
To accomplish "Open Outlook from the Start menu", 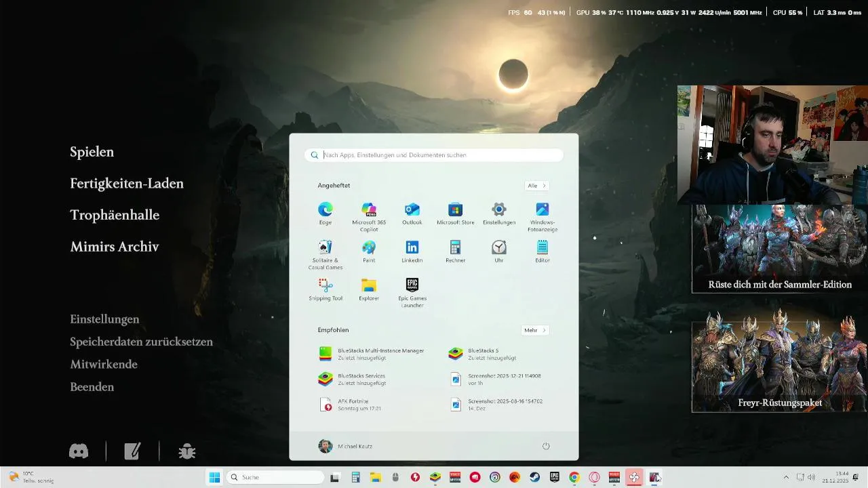I will (x=412, y=213).
